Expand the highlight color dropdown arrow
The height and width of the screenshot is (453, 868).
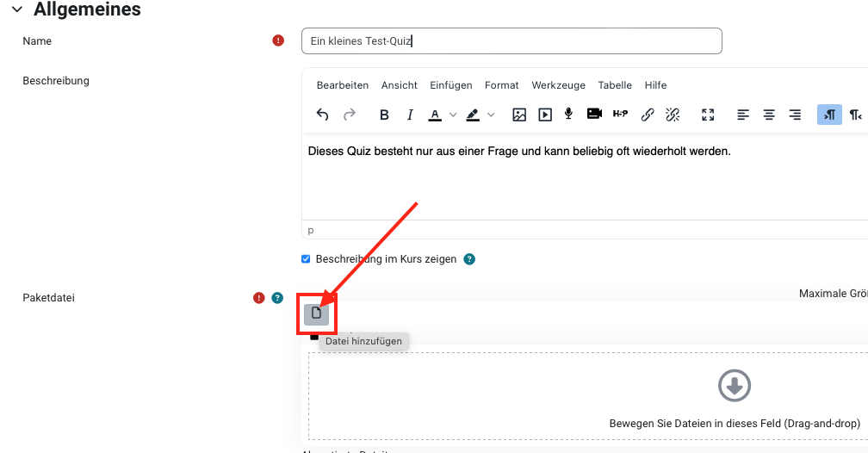click(491, 115)
